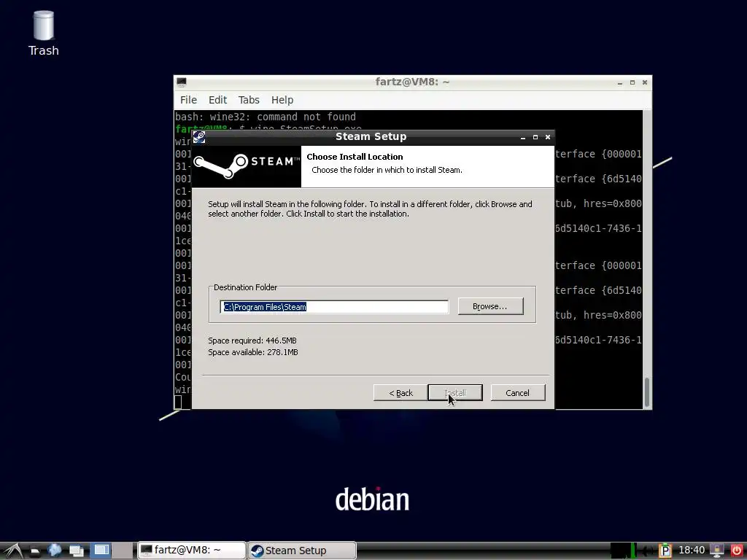
Task: Open the Parcellite clipboard manager tray icon
Action: tap(665, 551)
